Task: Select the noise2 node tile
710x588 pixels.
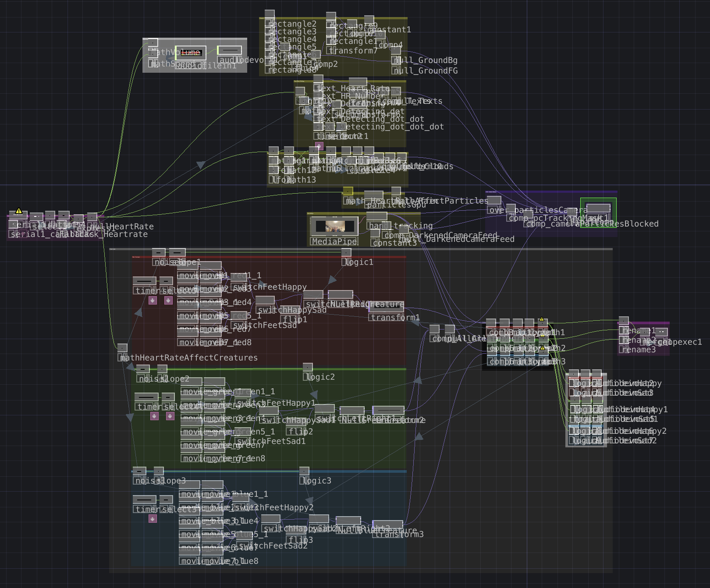Action: (143, 369)
